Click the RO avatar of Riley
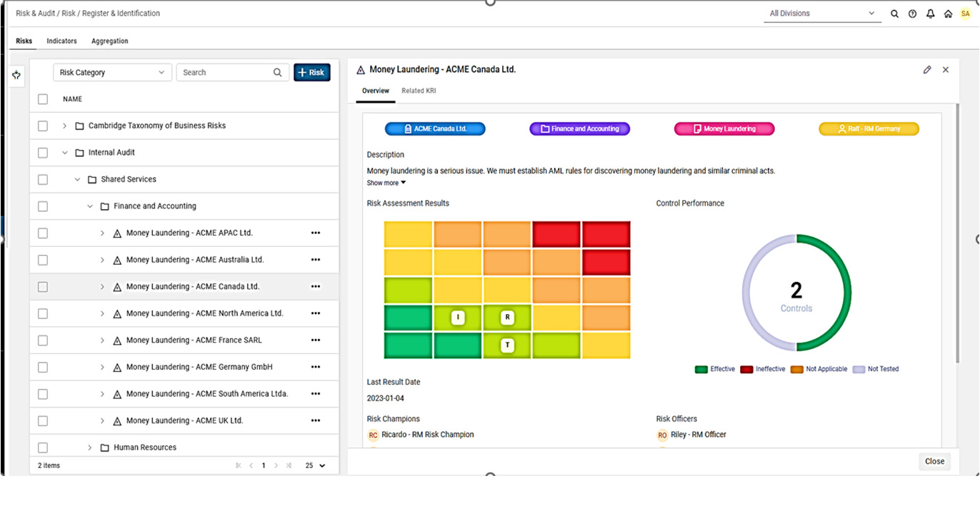The width and height of the screenshot is (980, 506). 662,435
